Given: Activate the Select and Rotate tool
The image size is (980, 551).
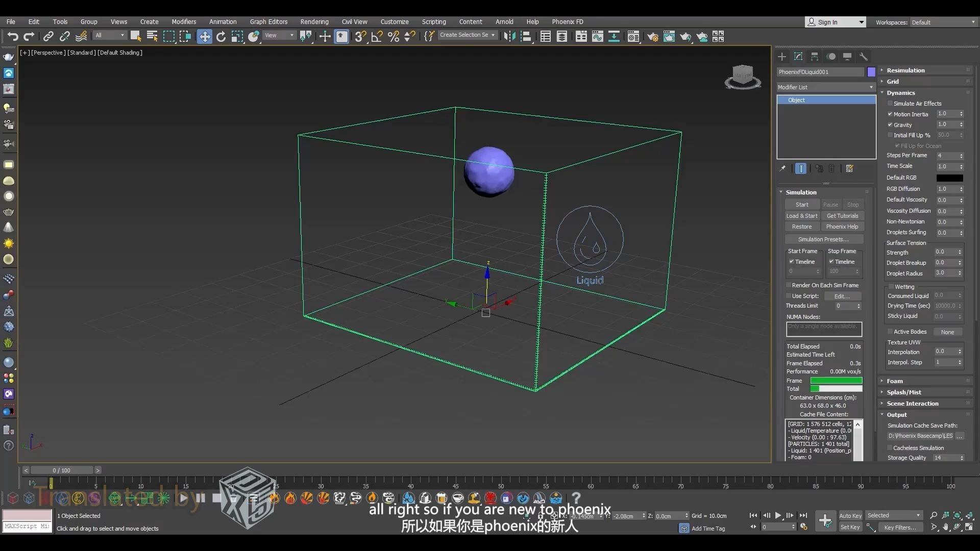Looking at the screenshot, I should click(221, 36).
